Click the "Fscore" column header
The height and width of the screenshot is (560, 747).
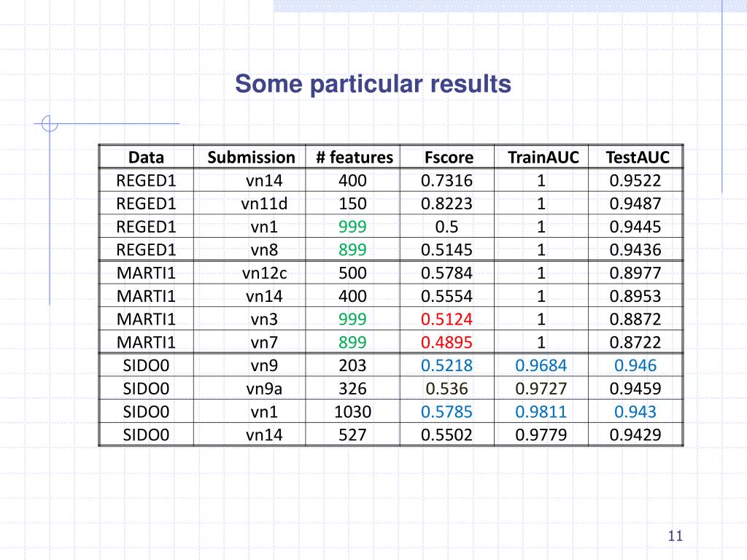449,157
